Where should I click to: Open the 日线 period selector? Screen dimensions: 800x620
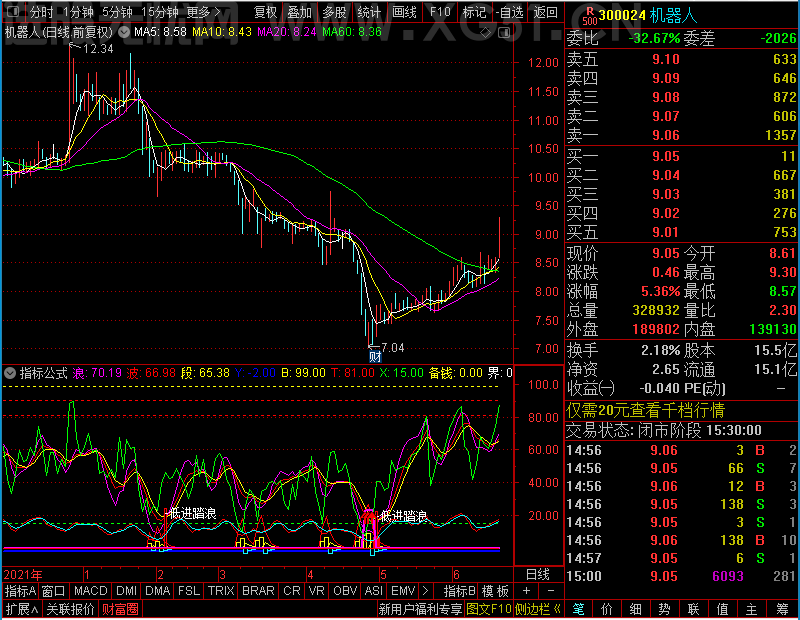tap(538, 575)
